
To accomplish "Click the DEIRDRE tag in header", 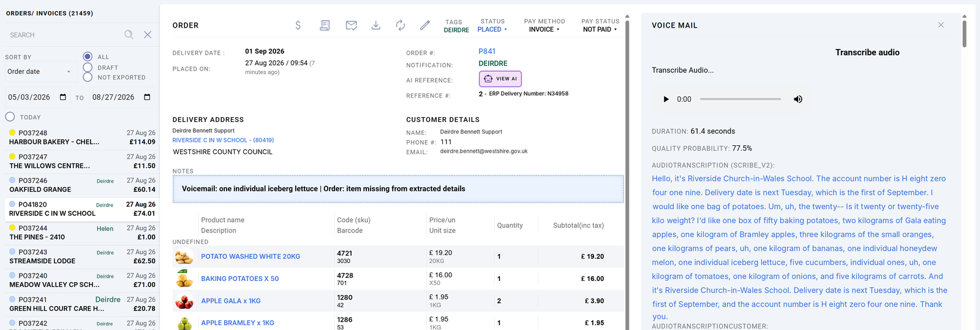I will pos(456,30).
